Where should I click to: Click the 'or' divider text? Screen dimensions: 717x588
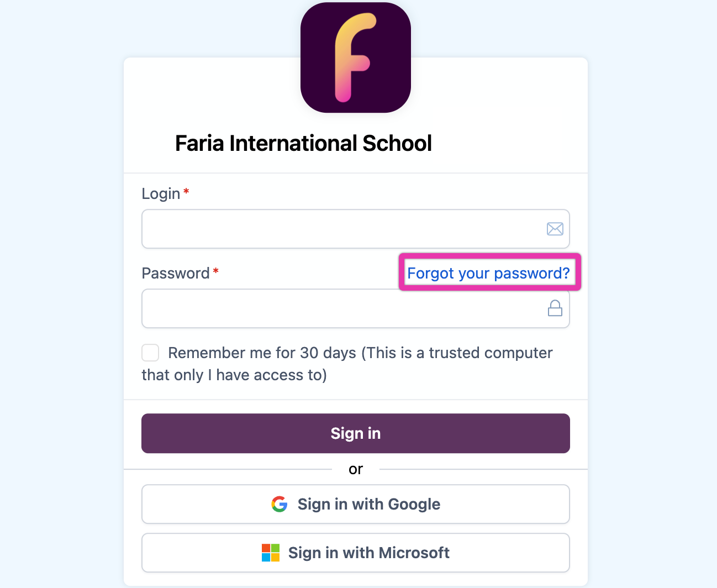click(x=356, y=469)
